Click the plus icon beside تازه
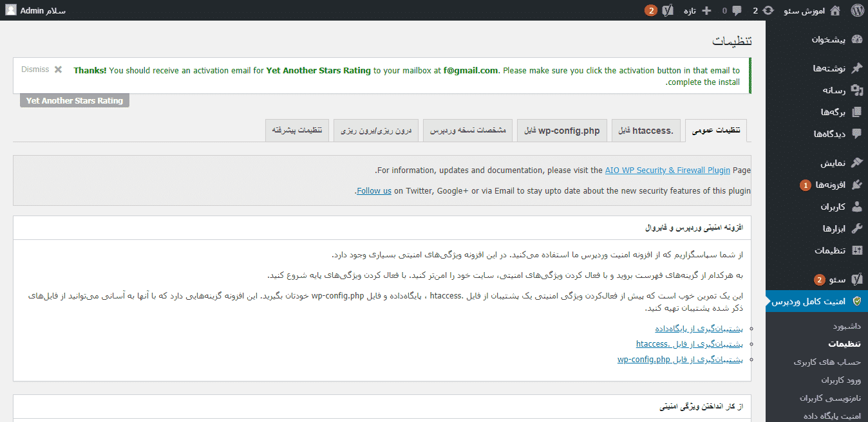The width and height of the screenshot is (868, 422). click(706, 10)
